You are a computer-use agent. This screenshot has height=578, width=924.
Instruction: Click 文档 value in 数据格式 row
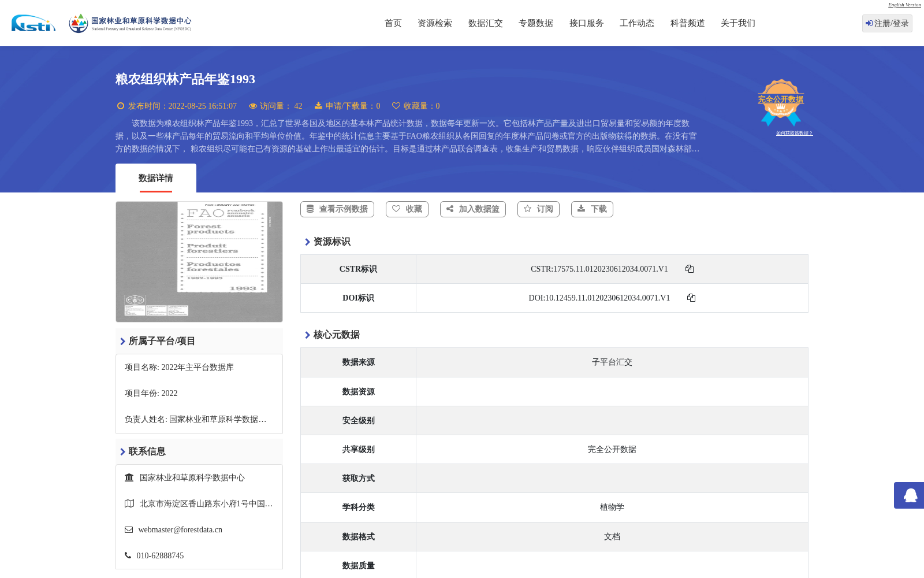point(612,536)
